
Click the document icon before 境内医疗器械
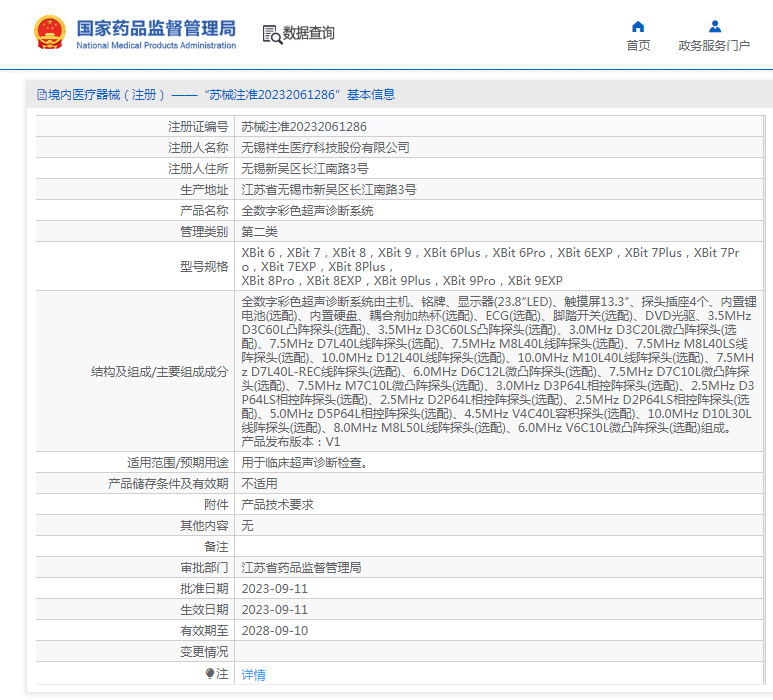click(41, 95)
